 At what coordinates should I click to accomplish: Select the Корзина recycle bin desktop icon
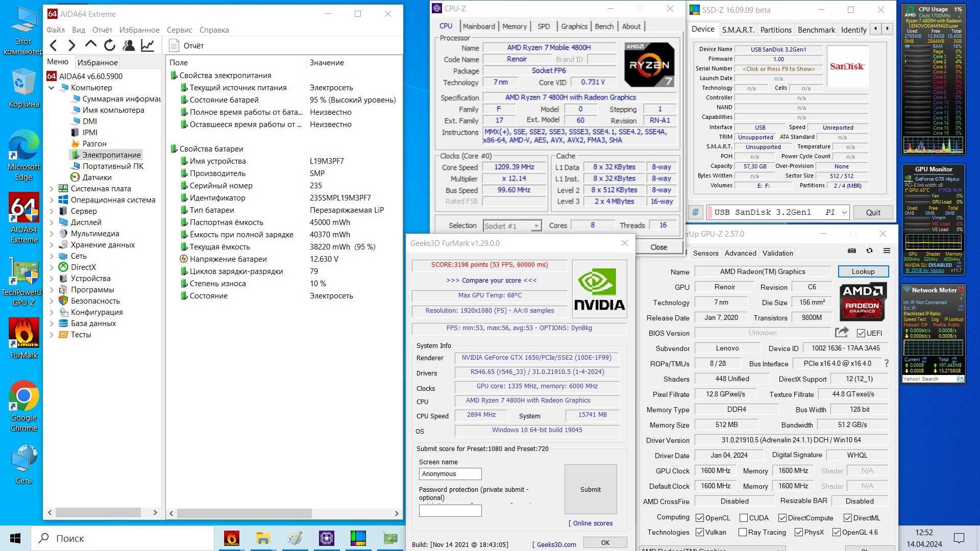(23, 88)
